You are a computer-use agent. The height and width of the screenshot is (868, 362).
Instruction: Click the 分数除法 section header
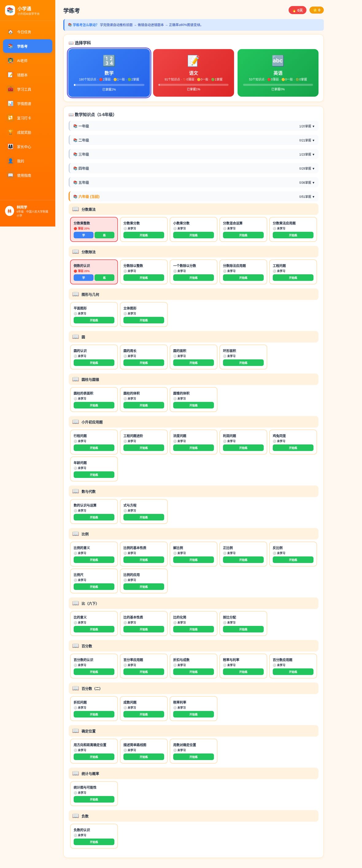click(194, 252)
